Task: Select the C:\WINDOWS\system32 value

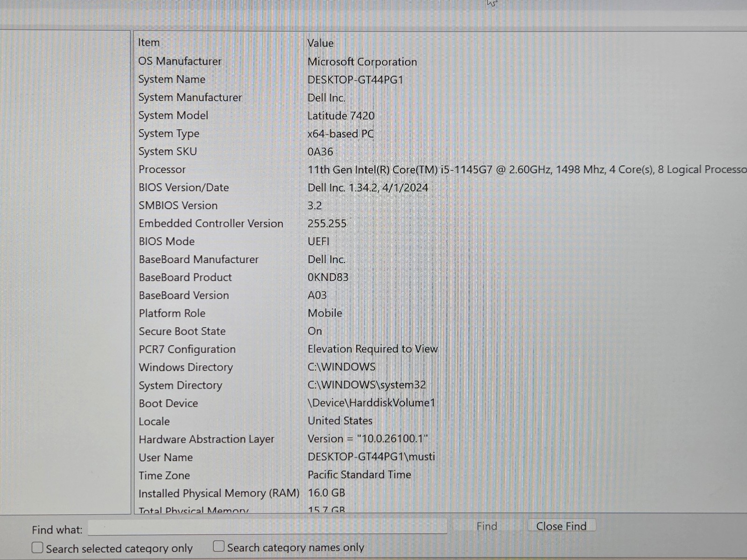Action: pyautogui.click(x=366, y=385)
